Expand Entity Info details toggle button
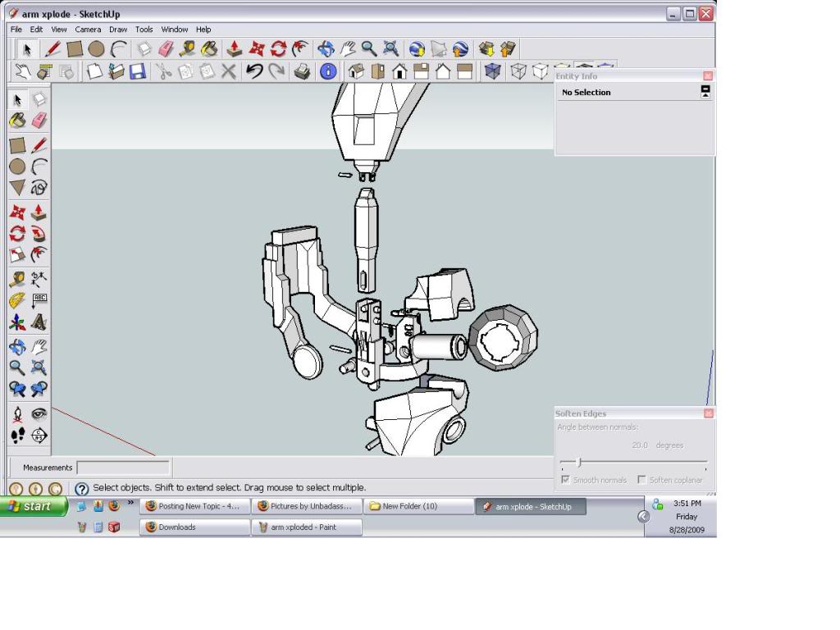The image size is (840, 630). tap(705, 92)
